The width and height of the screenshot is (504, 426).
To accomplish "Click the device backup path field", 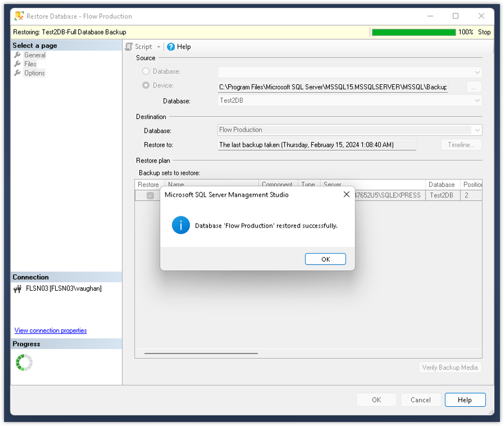I will (333, 86).
